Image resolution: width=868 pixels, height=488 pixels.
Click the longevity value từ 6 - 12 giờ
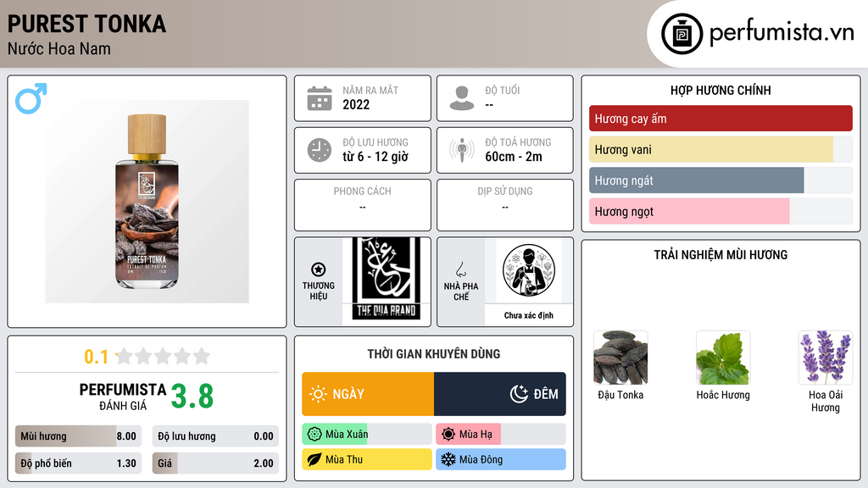tap(376, 157)
